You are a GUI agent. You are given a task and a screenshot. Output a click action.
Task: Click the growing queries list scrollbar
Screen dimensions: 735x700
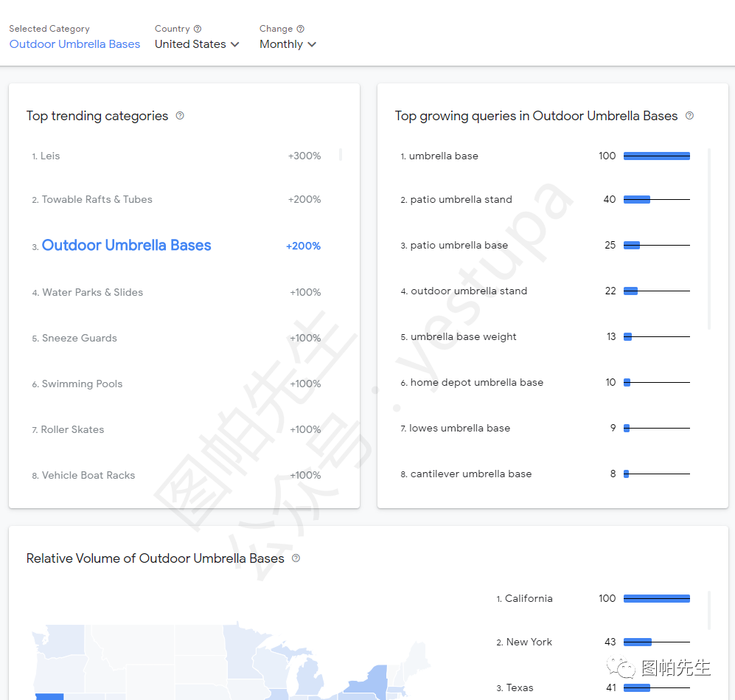click(x=709, y=238)
